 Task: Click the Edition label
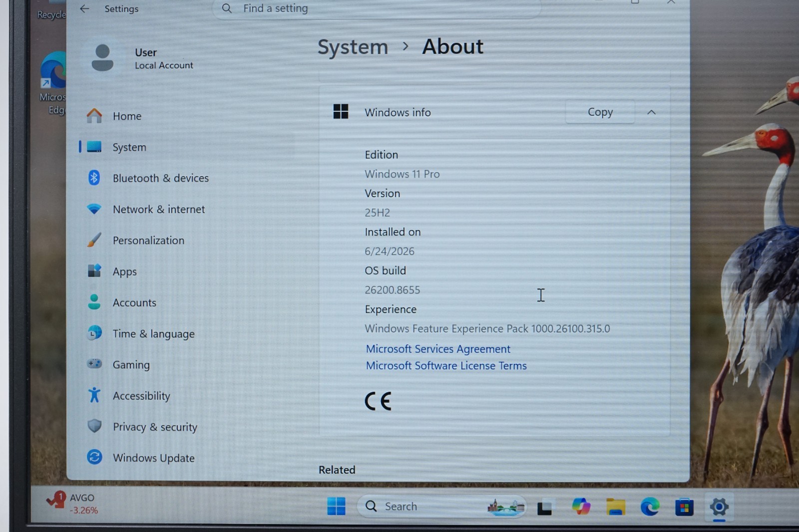[381, 155]
